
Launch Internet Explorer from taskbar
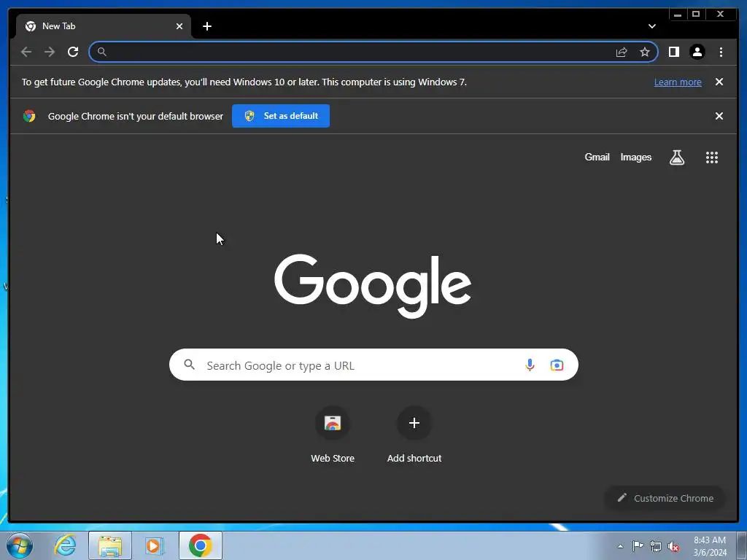pyautogui.click(x=65, y=545)
